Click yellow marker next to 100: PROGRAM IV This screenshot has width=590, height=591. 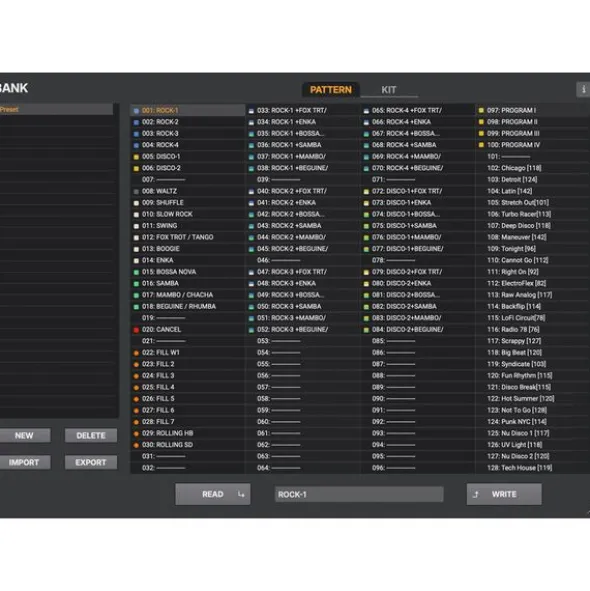tap(481, 145)
